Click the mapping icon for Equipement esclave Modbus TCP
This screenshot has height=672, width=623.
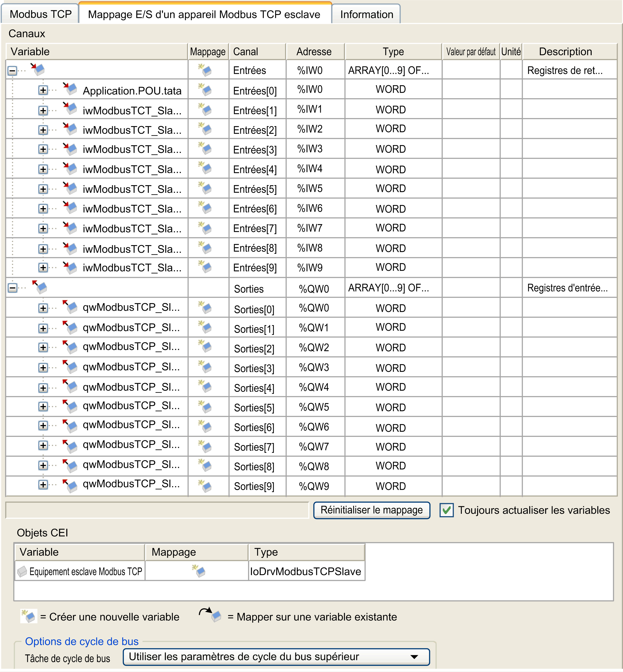(199, 571)
